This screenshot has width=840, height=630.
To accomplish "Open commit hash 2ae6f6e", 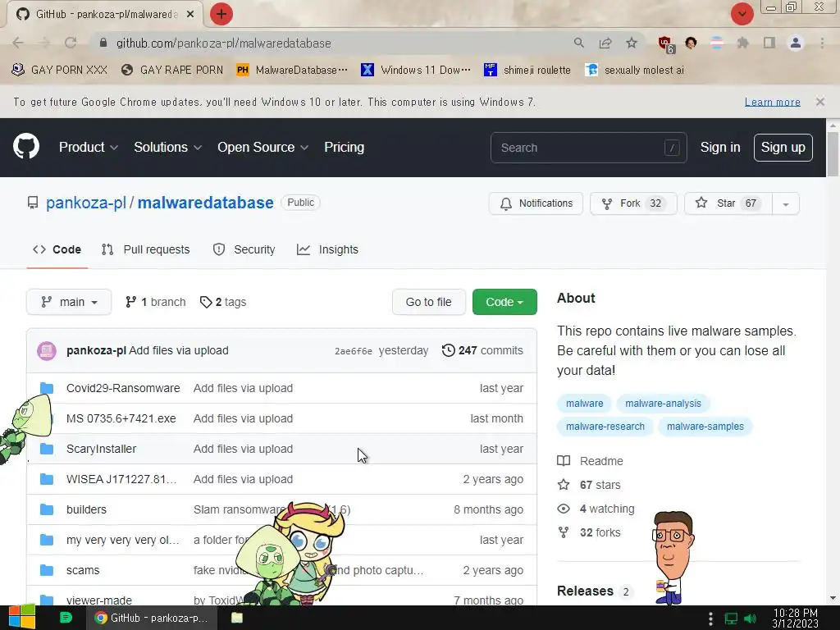I will coord(353,351).
